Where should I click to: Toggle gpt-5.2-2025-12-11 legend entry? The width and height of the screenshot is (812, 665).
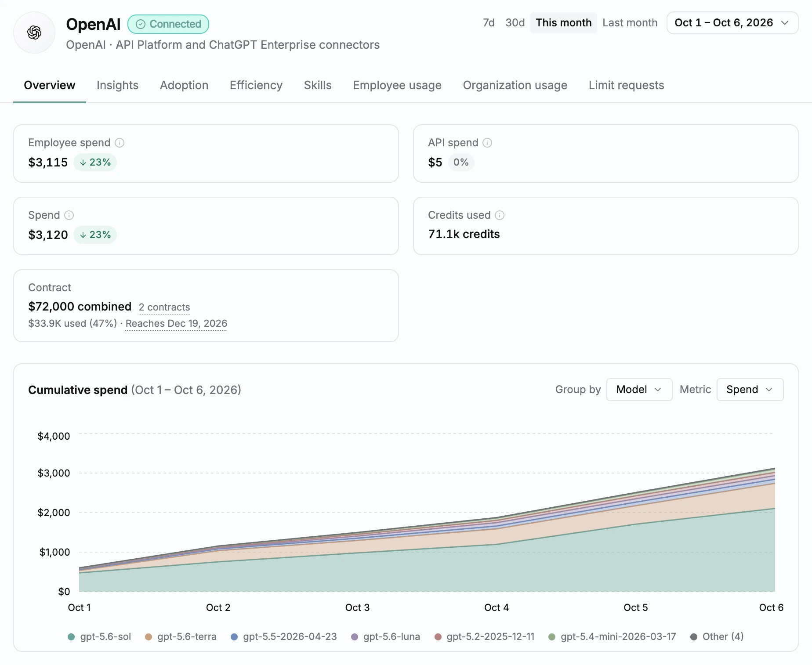(484, 637)
